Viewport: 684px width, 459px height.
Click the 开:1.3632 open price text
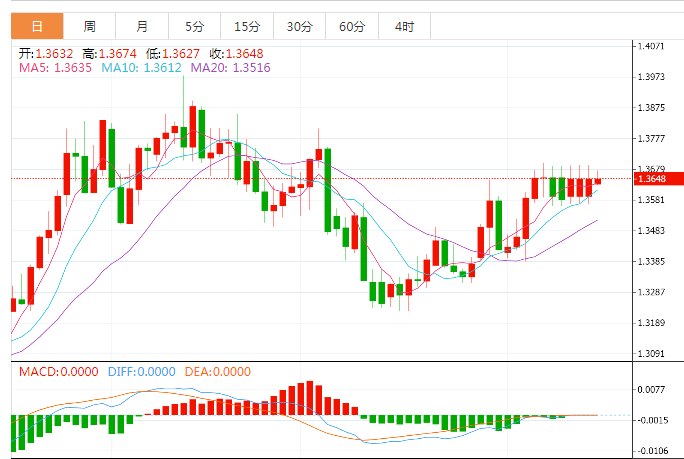click(x=46, y=54)
